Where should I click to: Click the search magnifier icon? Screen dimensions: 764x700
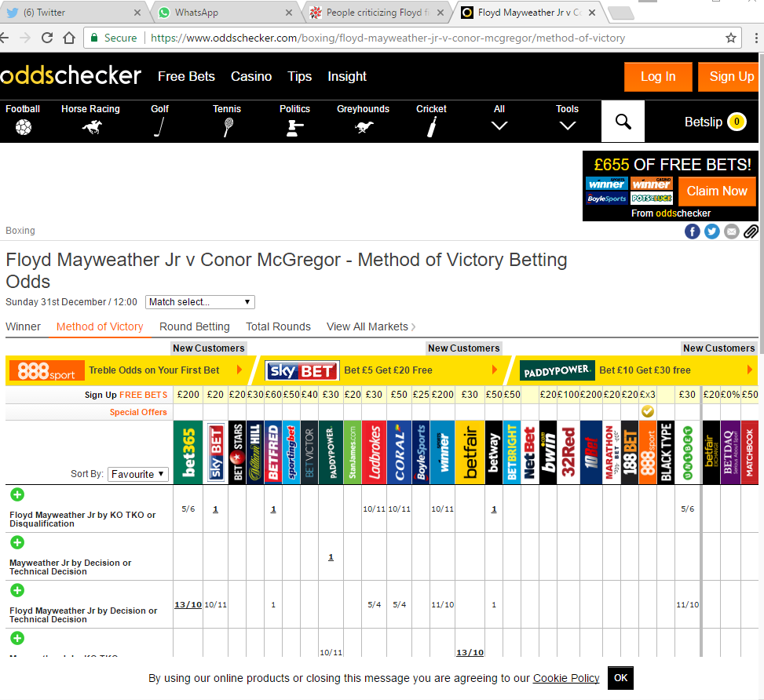click(623, 122)
